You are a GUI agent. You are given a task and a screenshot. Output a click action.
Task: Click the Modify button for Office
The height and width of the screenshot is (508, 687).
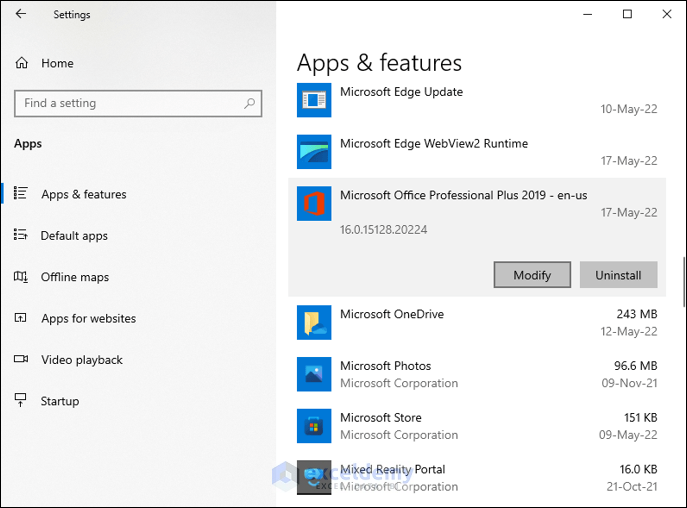point(532,275)
